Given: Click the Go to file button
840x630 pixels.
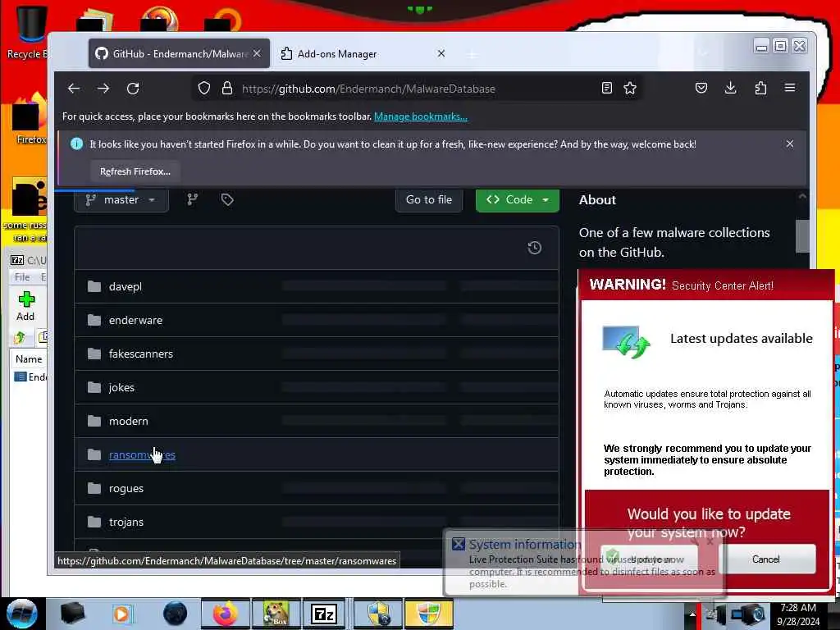Looking at the screenshot, I should pos(428,200).
